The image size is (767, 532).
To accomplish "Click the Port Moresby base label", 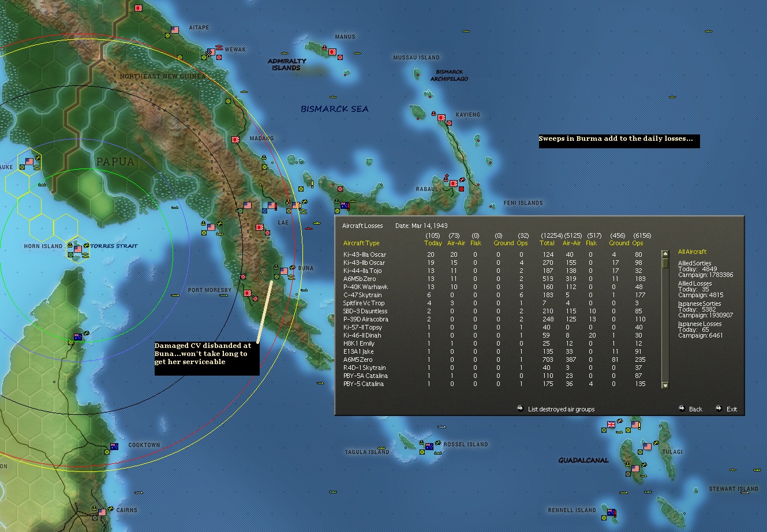I will (209, 290).
